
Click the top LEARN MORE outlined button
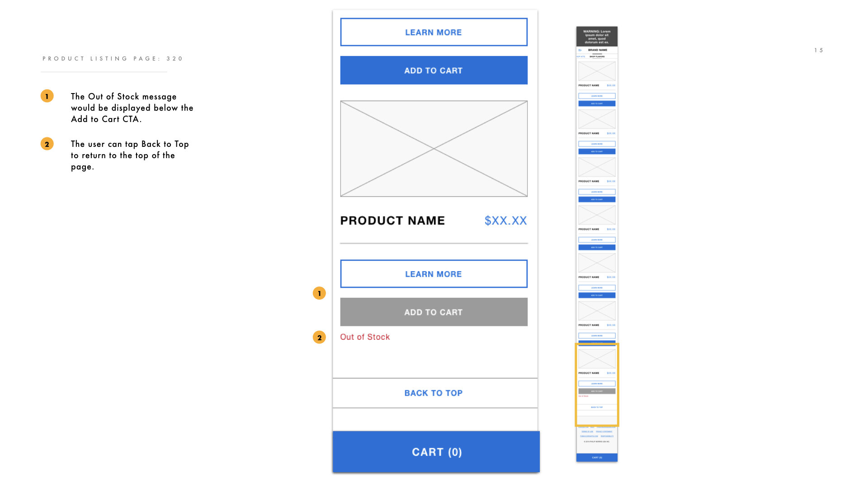click(434, 32)
